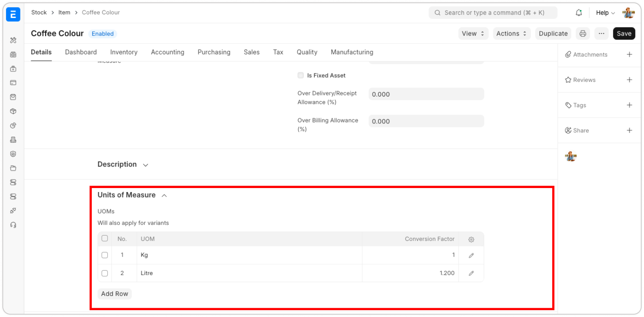644x317 pixels.
Task: Switch to the Quality tab
Action: (307, 52)
